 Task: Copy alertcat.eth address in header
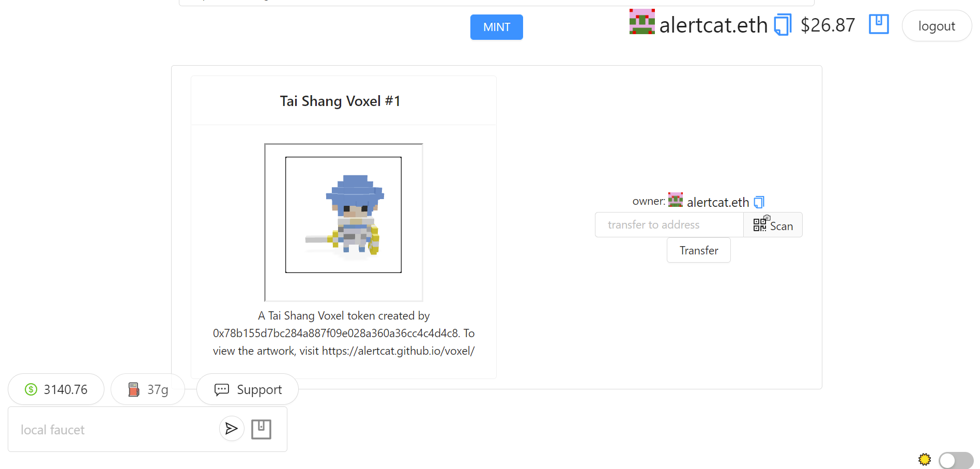[x=783, y=25]
